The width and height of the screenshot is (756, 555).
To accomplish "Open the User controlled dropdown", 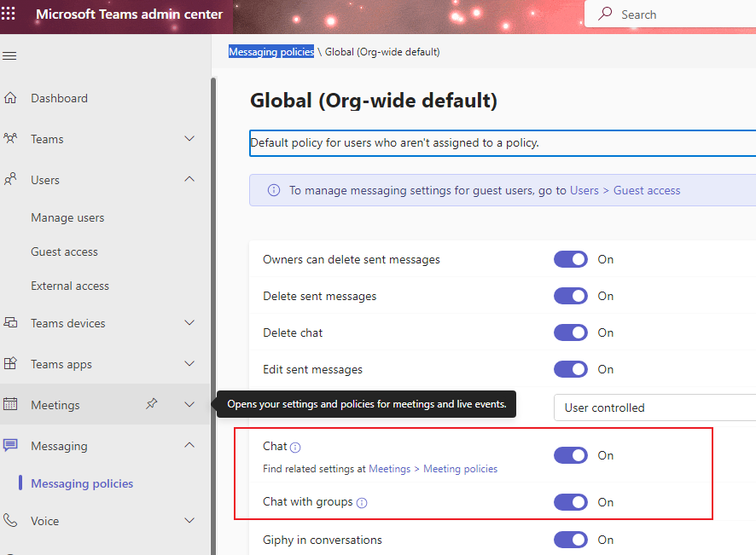I will coord(654,408).
